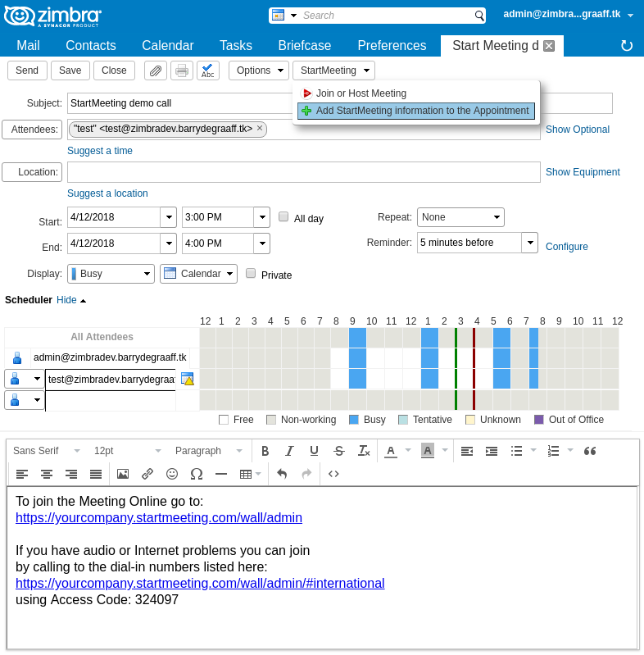The width and height of the screenshot is (644, 655).
Task: Click the Close button in toolbar
Action: click(114, 71)
